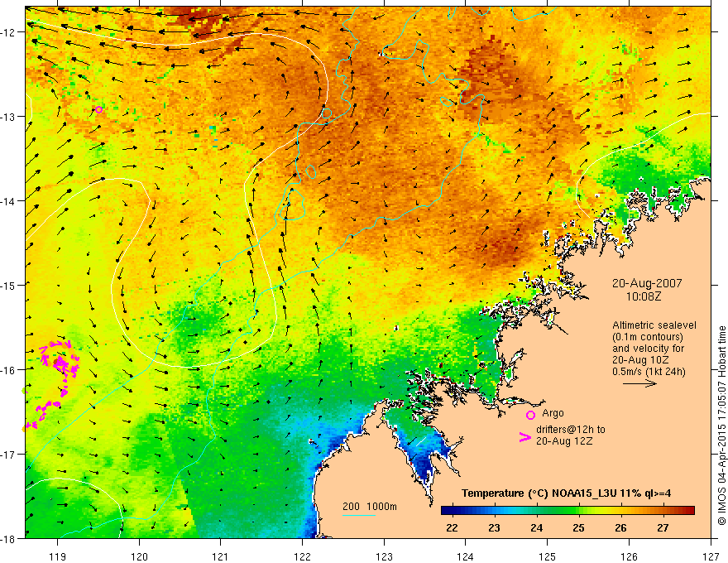Click the 'drifters@12h to' legend text
The width and height of the screenshot is (728, 563).
(x=571, y=430)
